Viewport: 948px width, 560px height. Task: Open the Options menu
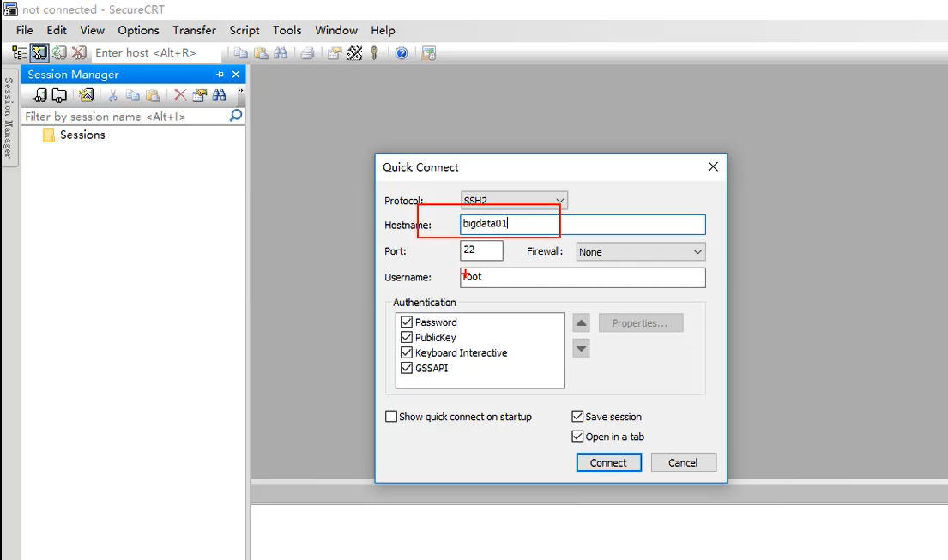pyautogui.click(x=137, y=30)
